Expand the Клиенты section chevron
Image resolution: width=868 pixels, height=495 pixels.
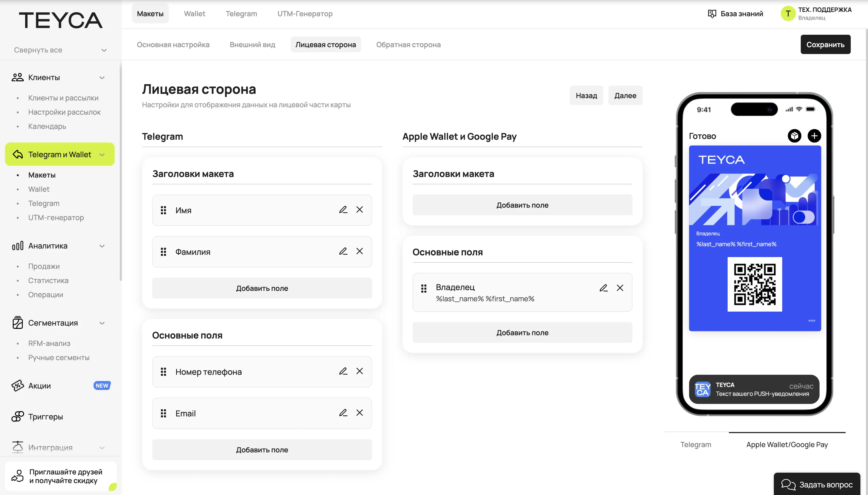pyautogui.click(x=102, y=78)
